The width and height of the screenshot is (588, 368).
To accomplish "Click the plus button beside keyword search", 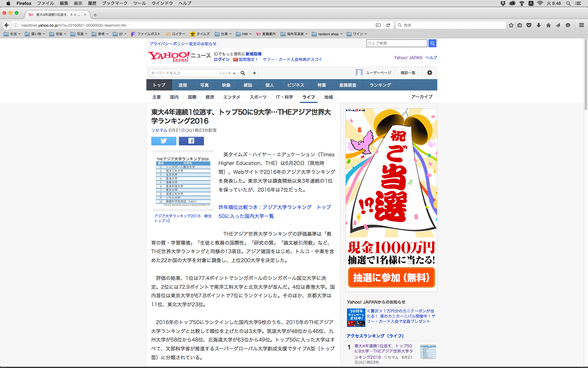I will [254, 73].
